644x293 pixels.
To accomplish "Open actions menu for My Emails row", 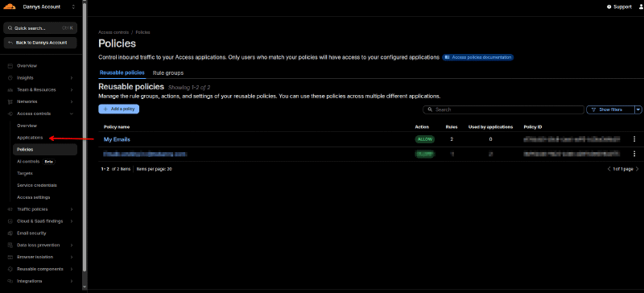I will pyautogui.click(x=634, y=139).
